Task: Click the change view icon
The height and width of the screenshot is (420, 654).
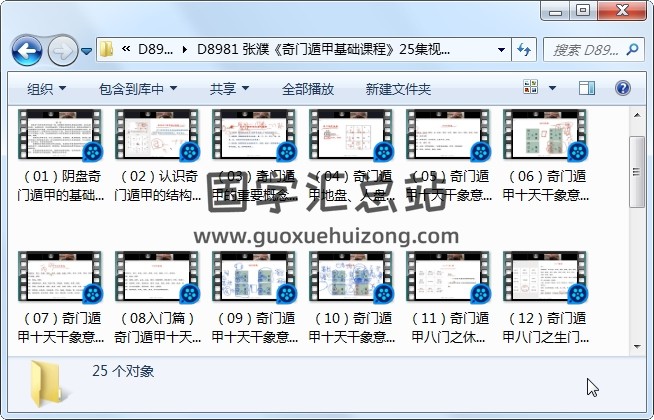Action: [531, 89]
